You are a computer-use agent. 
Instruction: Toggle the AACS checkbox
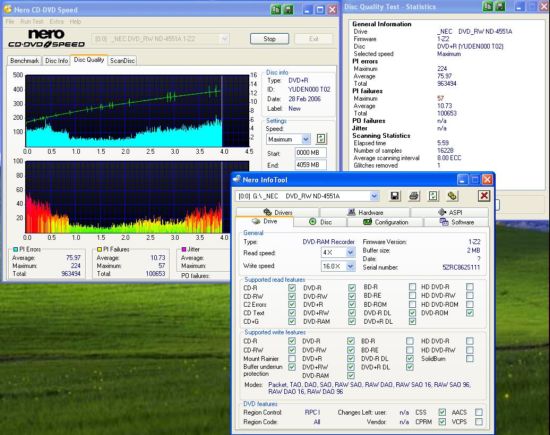pos(479,412)
